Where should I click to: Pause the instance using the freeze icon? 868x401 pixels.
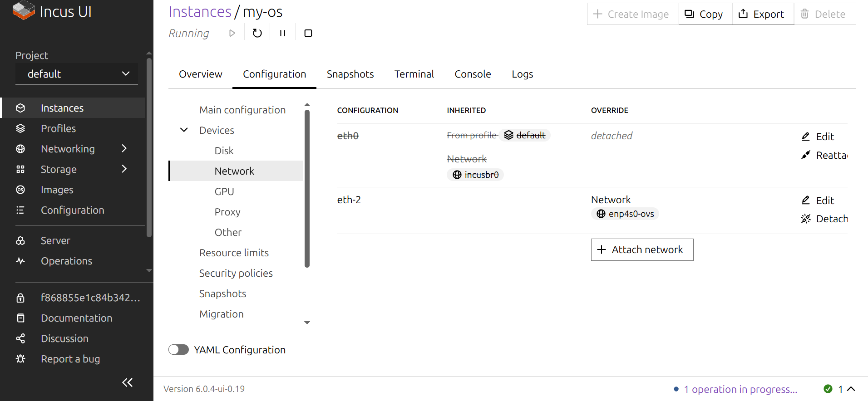pyautogui.click(x=282, y=33)
